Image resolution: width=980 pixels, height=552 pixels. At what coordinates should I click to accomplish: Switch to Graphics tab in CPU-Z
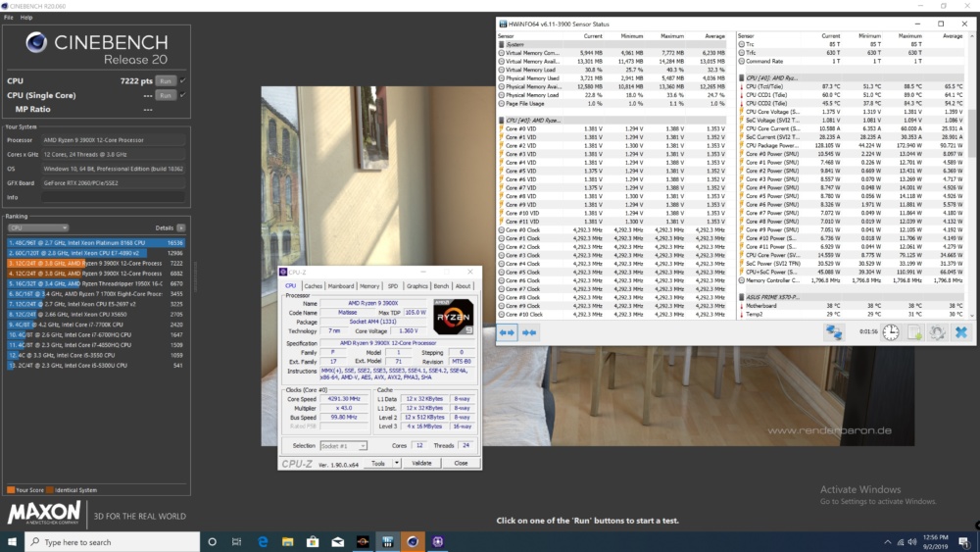[416, 285]
